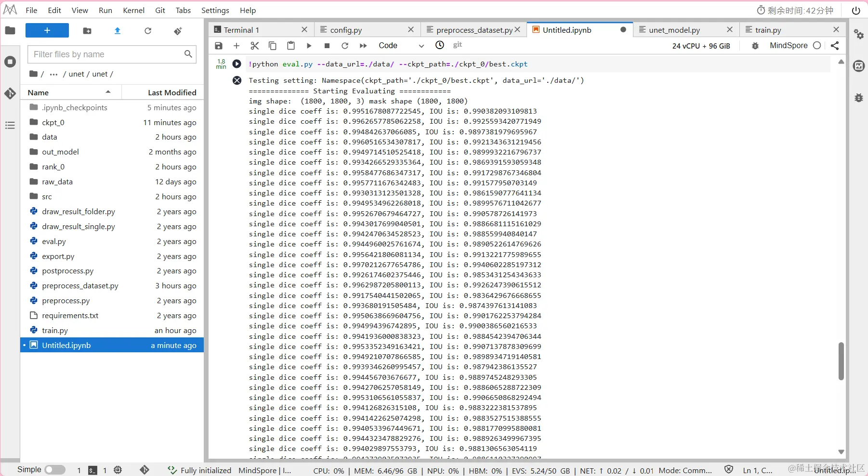Restart kernel and run all cells
Viewport: 868px width, 476px height.
[x=363, y=46]
